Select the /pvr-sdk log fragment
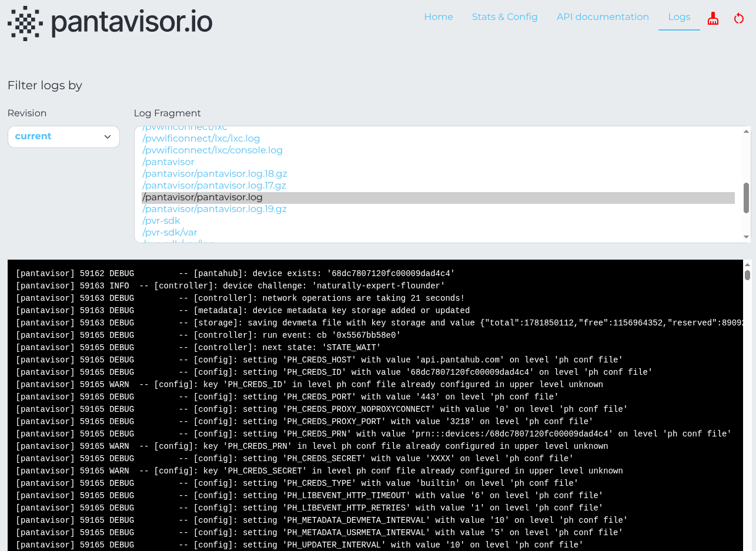The height and width of the screenshot is (551, 756). [161, 220]
